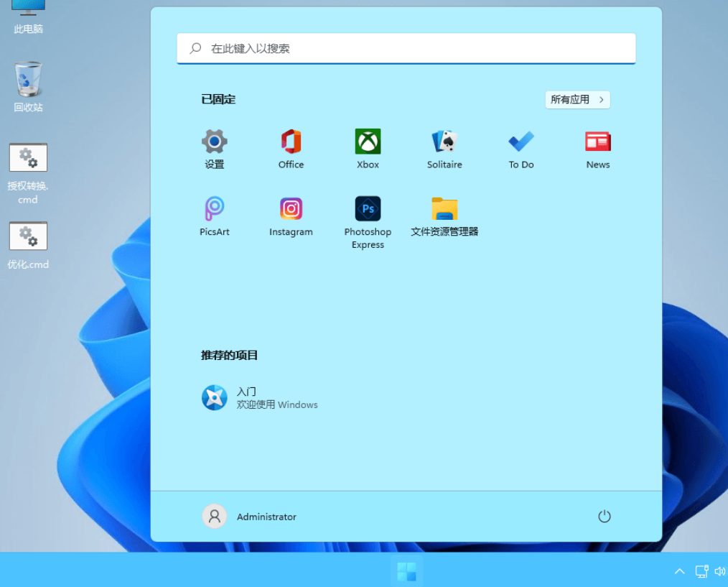The width and height of the screenshot is (728, 587).
Task: Click the 欢迎使用 Windows text
Action: tap(277, 405)
